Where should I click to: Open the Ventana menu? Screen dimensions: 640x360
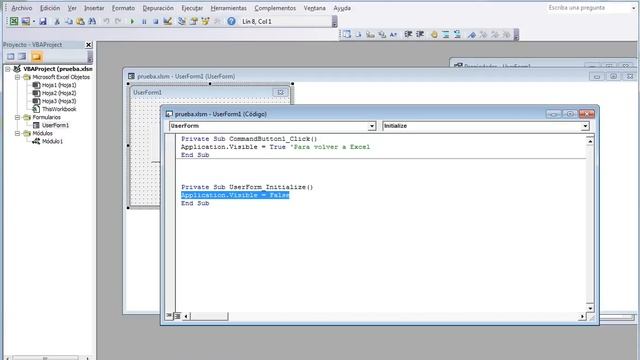(314, 8)
